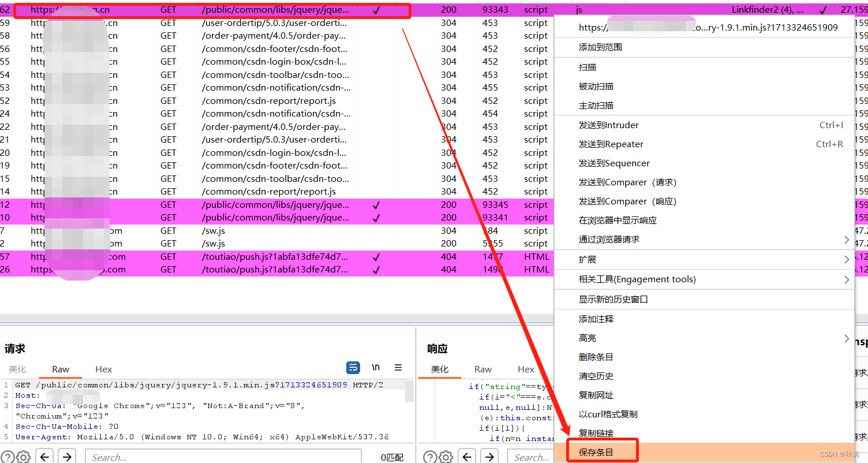The height and width of the screenshot is (463, 868).
Task: Choose 发送到Sequencer menu entry
Action: (704, 163)
